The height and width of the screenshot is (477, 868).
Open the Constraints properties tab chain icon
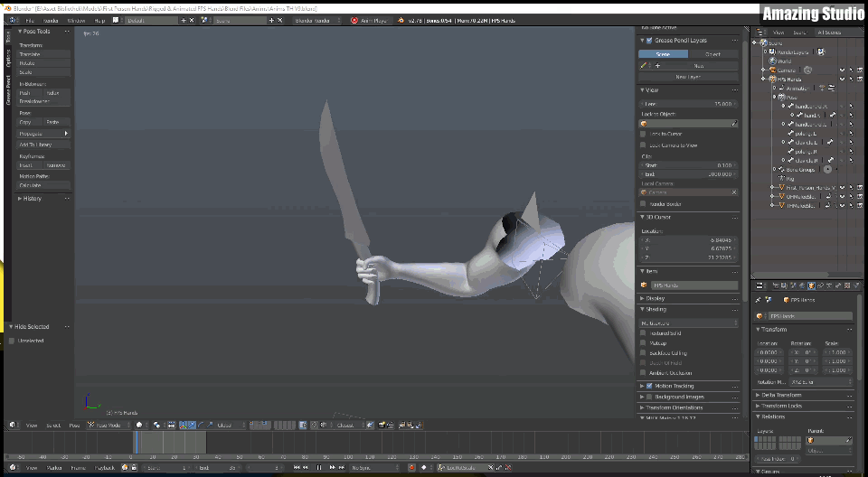[x=820, y=285]
